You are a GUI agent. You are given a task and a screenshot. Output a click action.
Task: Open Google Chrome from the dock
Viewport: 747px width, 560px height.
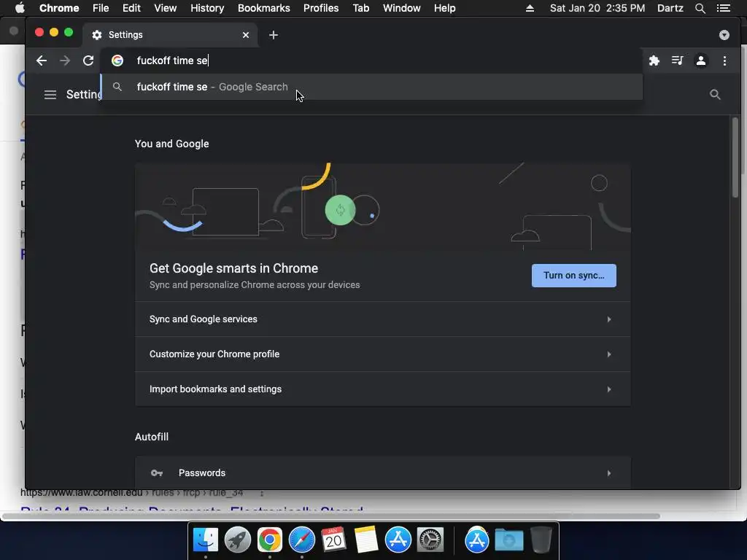tap(270, 540)
